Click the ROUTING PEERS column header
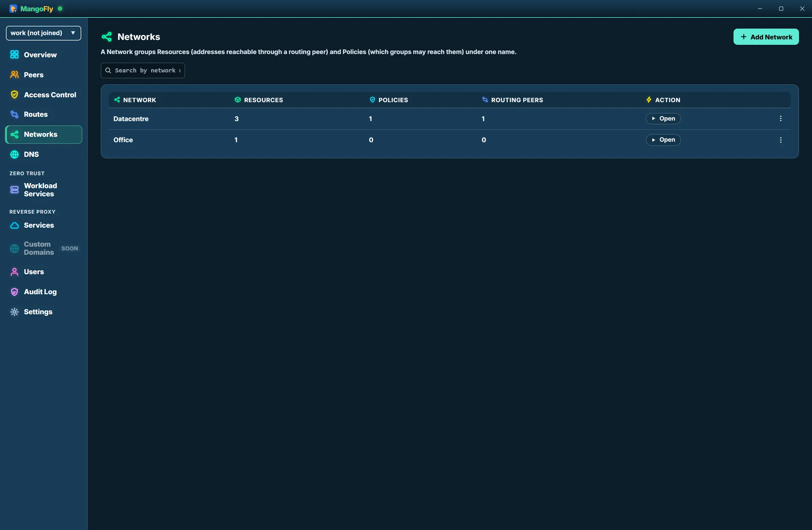Viewport: 812px width, 530px height. [513, 100]
